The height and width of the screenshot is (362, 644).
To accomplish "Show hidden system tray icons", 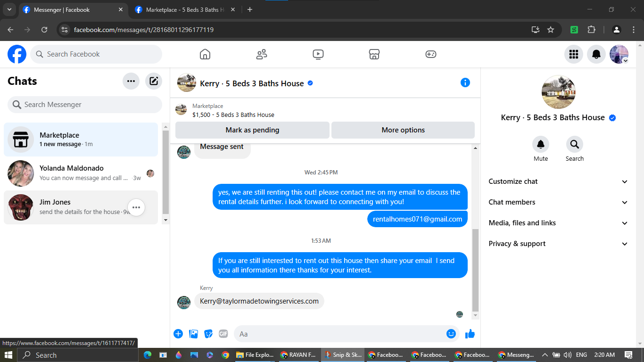I will click(x=545, y=355).
